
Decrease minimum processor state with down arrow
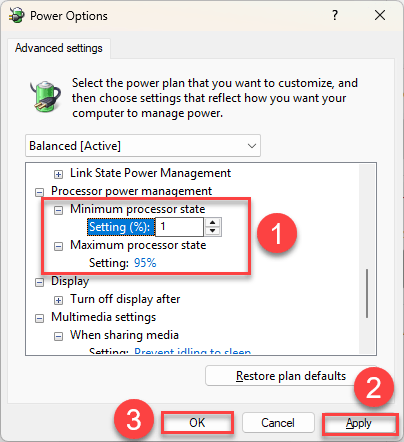(x=213, y=231)
